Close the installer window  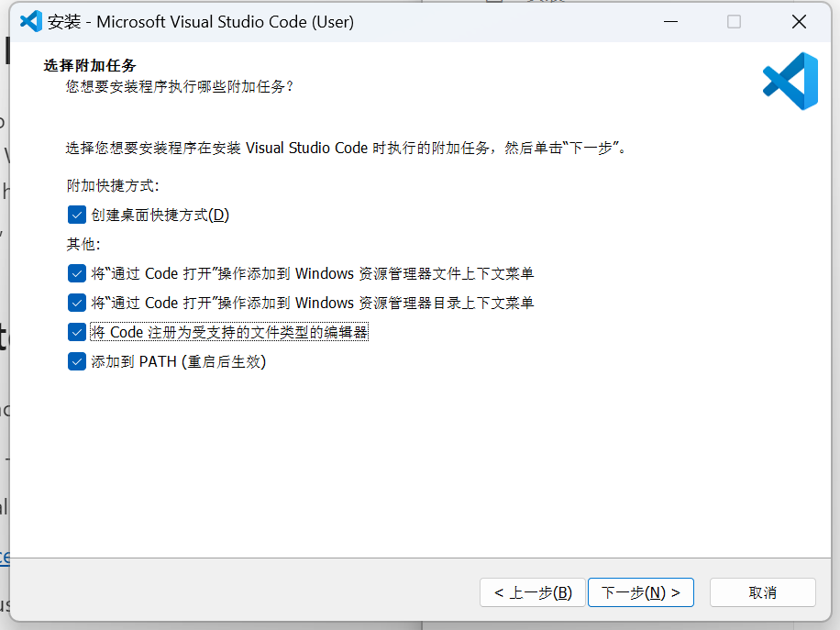click(799, 21)
